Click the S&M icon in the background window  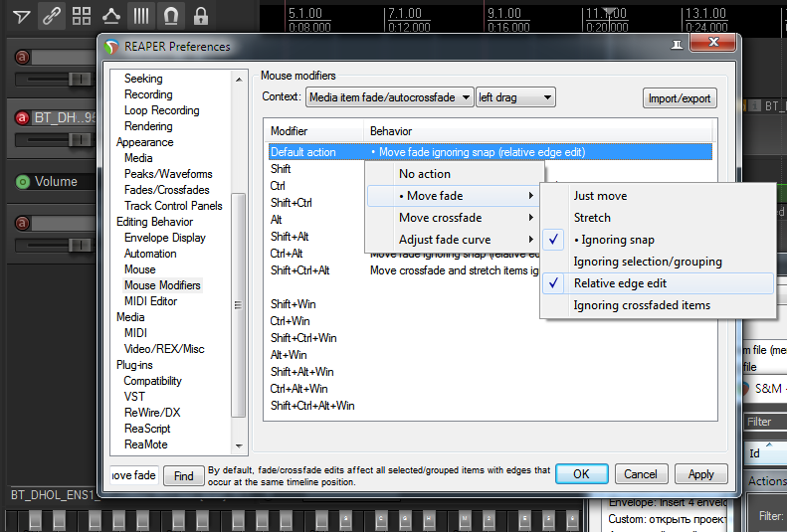click(745, 389)
